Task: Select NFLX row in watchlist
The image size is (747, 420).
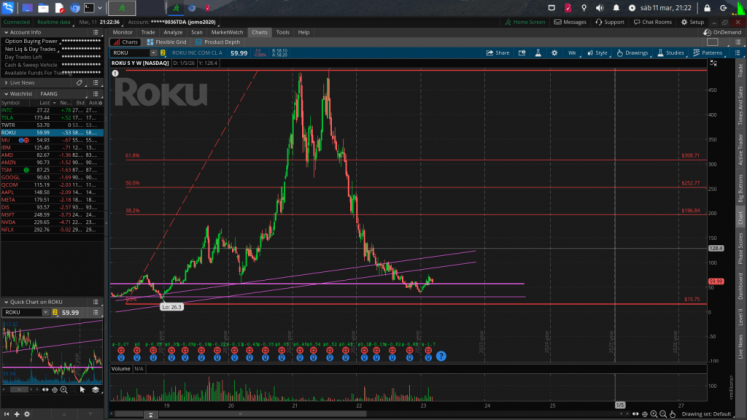Action: click(51, 230)
